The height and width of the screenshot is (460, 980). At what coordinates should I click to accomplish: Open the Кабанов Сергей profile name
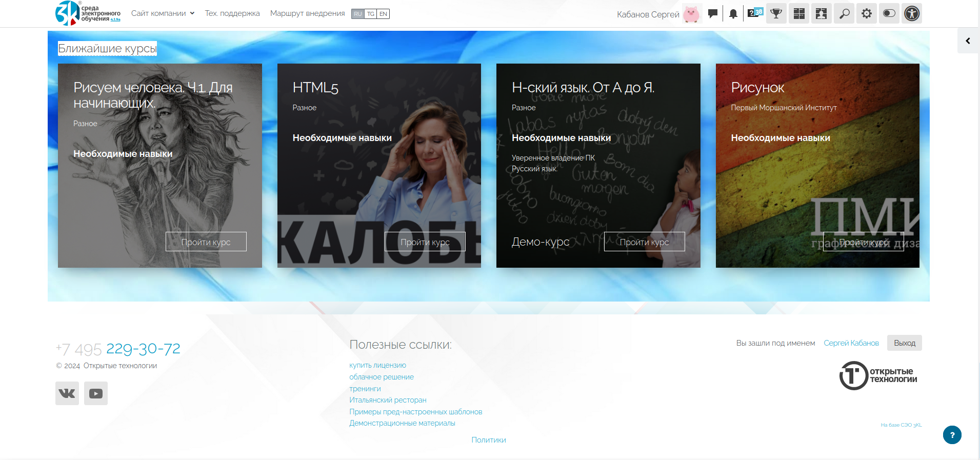(648, 14)
